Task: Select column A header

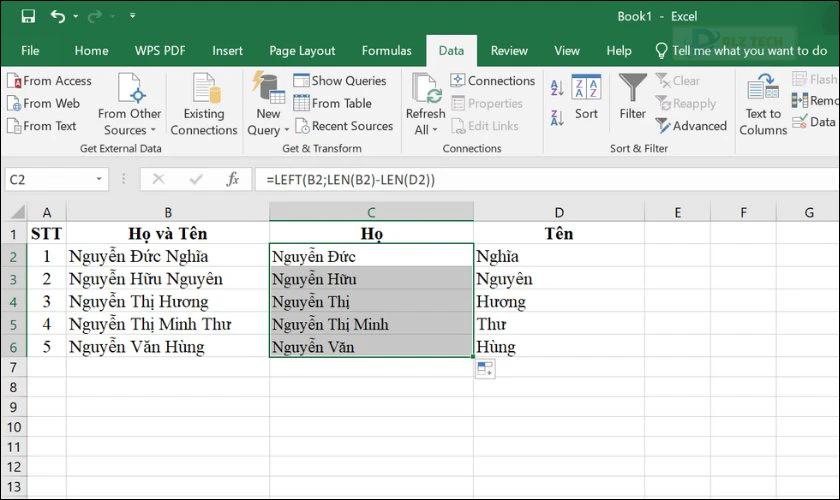Action: (47, 213)
